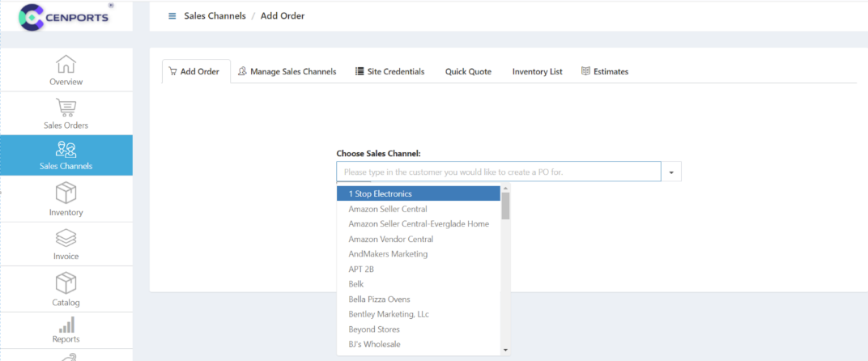Open Overview from sidebar house icon

[x=66, y=64]
